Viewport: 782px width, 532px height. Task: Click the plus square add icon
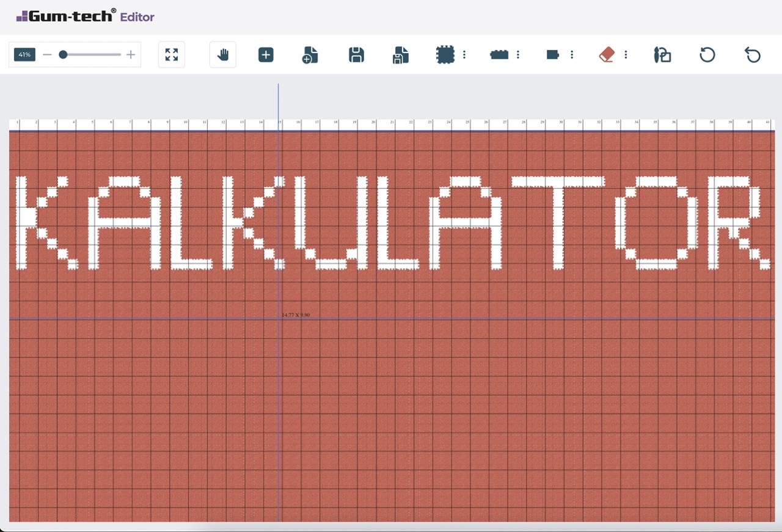point(266,55)
